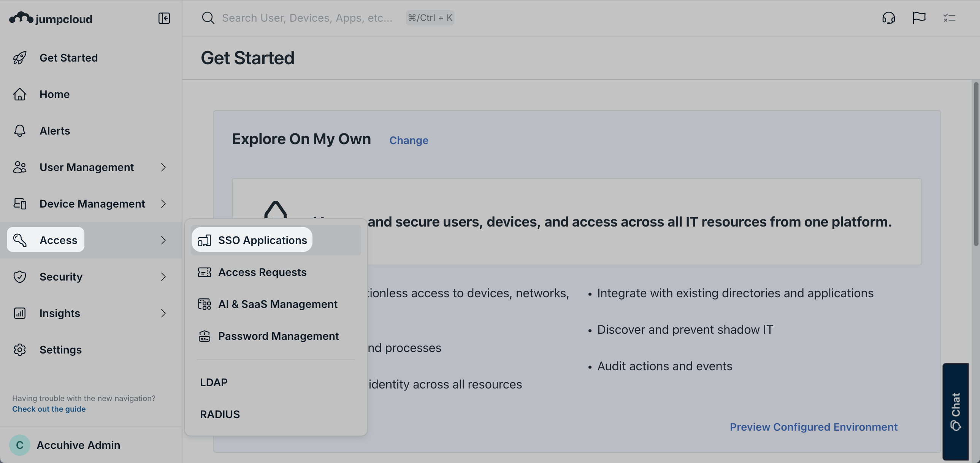
Task: Open the flag announcements icon
Action: point(919,18)
